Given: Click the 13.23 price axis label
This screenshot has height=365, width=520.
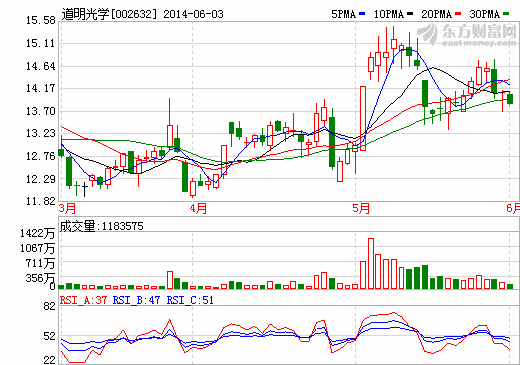Looking at the screenshot, I should point(41,133).
